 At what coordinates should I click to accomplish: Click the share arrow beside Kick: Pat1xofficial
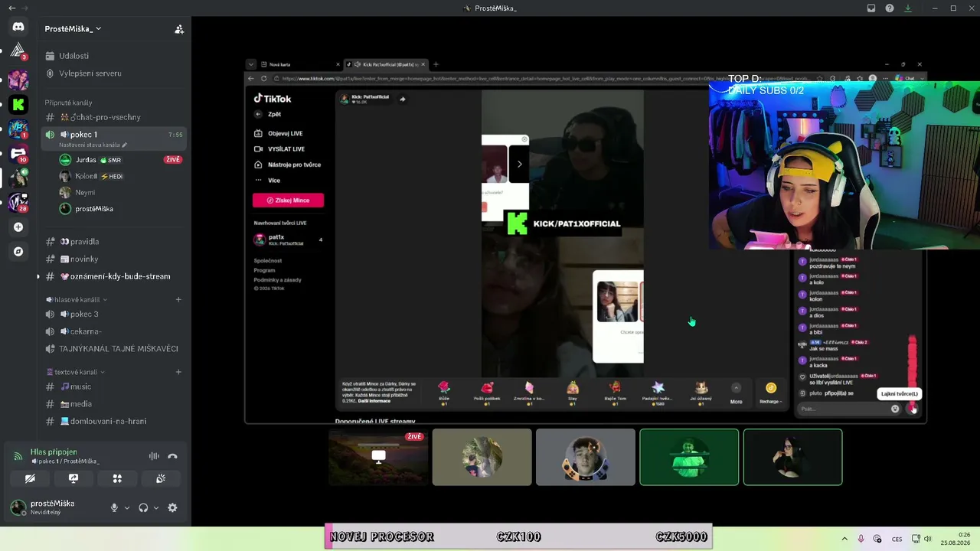(402, 99)
